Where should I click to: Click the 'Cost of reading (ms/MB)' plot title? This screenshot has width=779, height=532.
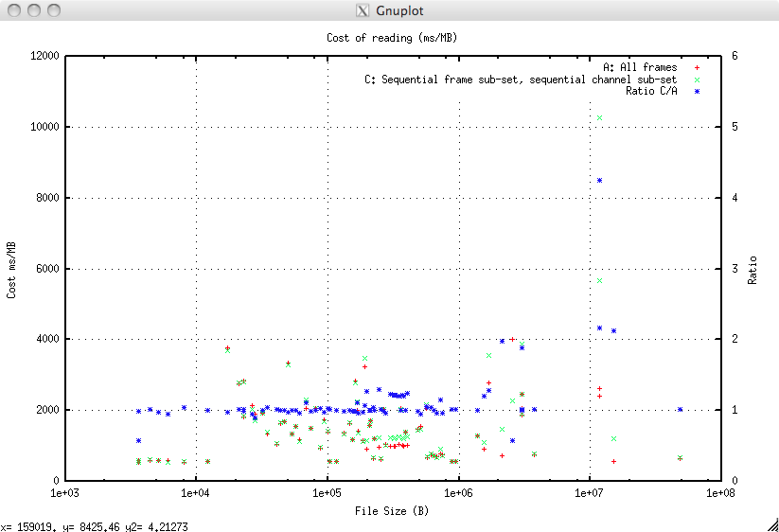click(392, 38)
